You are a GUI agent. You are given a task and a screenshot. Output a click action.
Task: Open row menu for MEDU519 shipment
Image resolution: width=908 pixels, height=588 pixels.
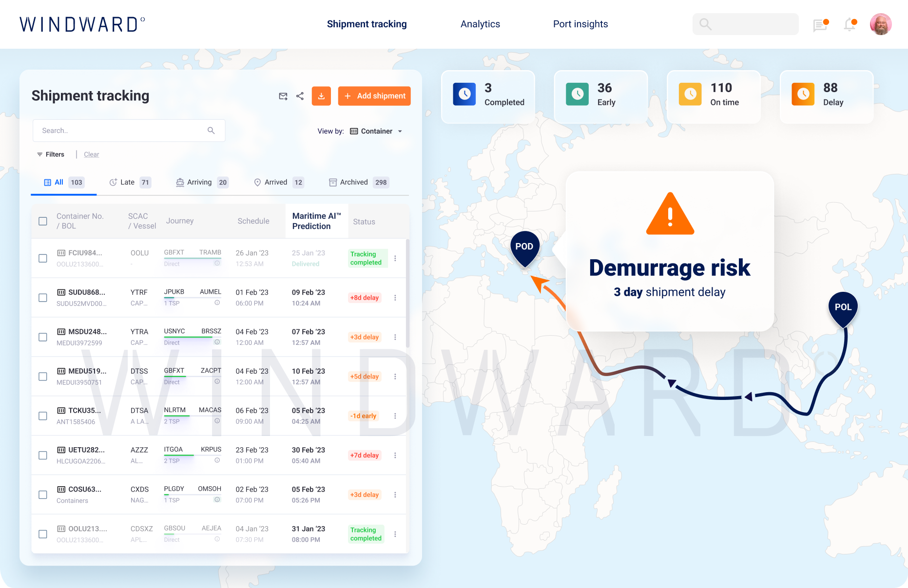click(x=395, y=377)
